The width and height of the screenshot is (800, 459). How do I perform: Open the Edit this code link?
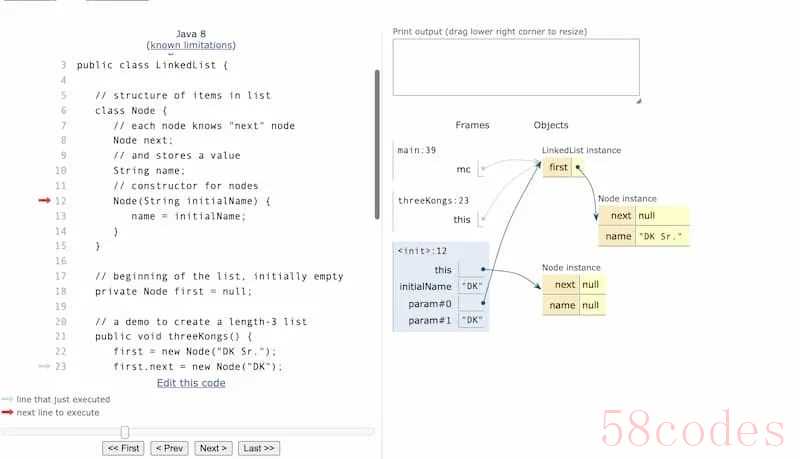click(191, 383)
